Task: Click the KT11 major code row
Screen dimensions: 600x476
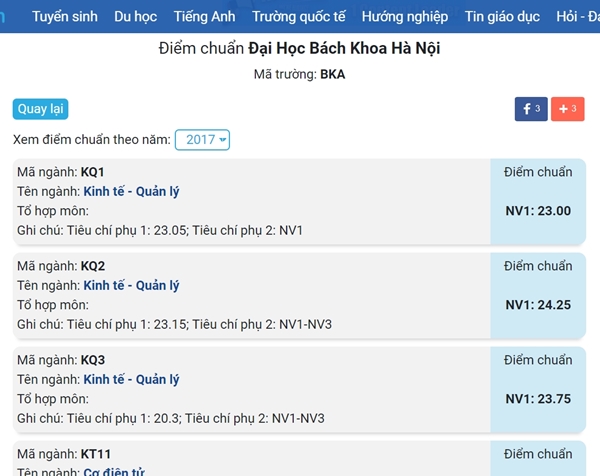Action: [96, 454]
